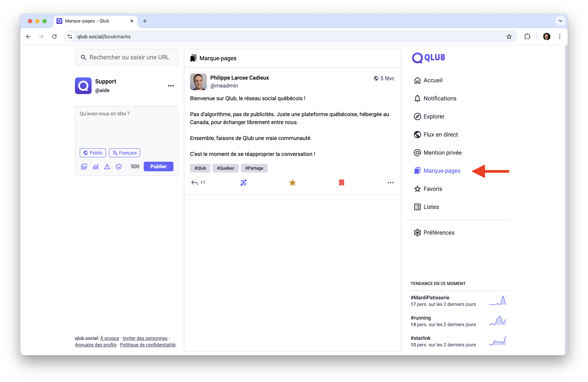Viewport: 588px width, 382px height.
Task: Click the page vertical scrollbar
Action: [566, 200]
